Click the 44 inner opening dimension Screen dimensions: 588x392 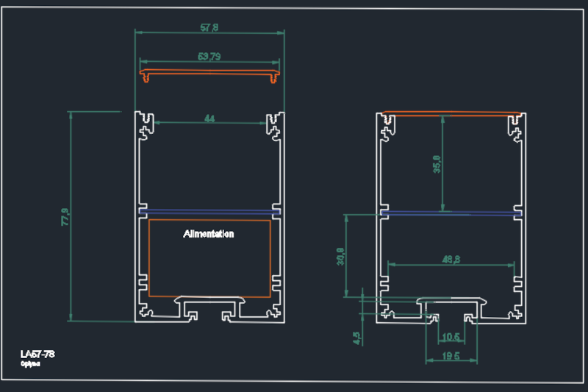click(x=209, y=118)
